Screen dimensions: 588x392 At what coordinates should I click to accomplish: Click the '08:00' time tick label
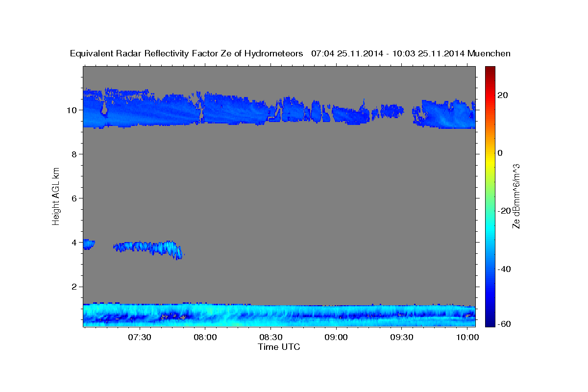click(205, 338)
